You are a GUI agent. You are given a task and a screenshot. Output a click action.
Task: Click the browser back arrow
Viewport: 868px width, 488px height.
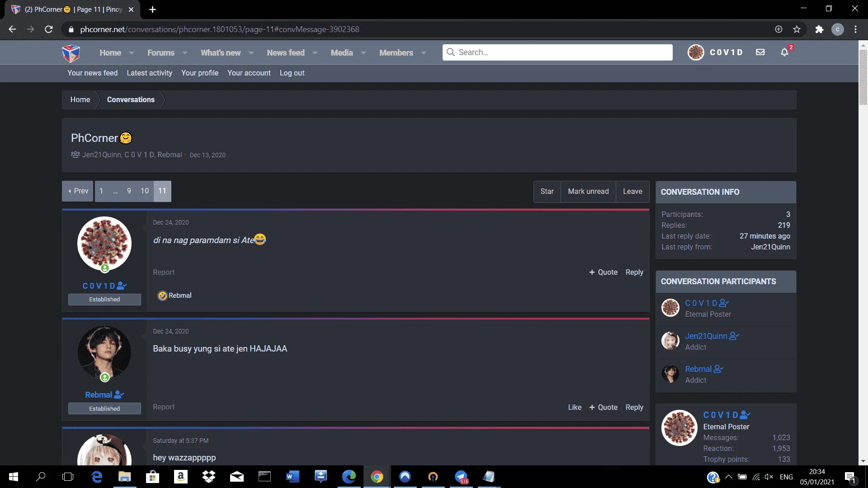[12, 29]
